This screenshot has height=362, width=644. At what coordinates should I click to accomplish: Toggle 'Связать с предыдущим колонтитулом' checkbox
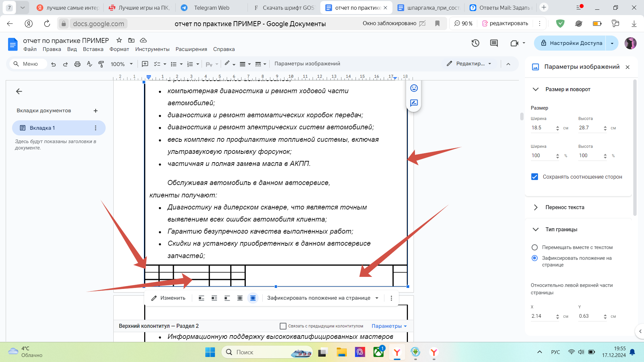(283, 326)
